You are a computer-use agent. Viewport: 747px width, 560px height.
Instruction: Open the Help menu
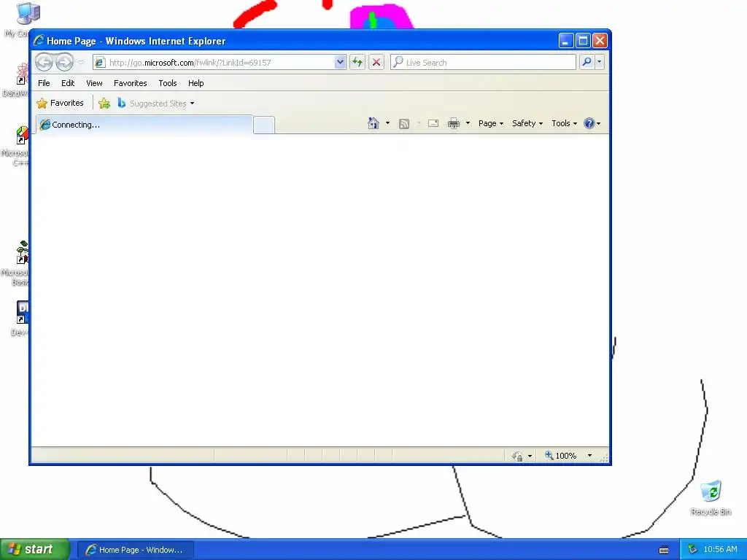click(x=196, y=83)
